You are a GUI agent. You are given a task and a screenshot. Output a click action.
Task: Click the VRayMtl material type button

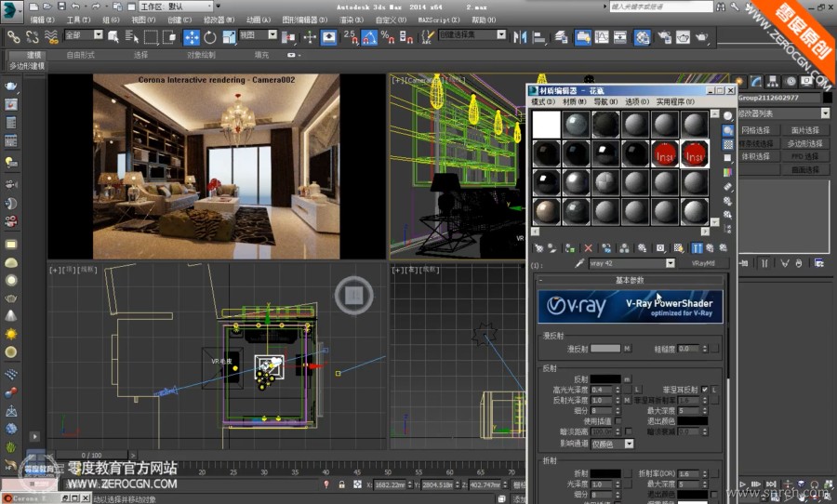tap(703, 263)
